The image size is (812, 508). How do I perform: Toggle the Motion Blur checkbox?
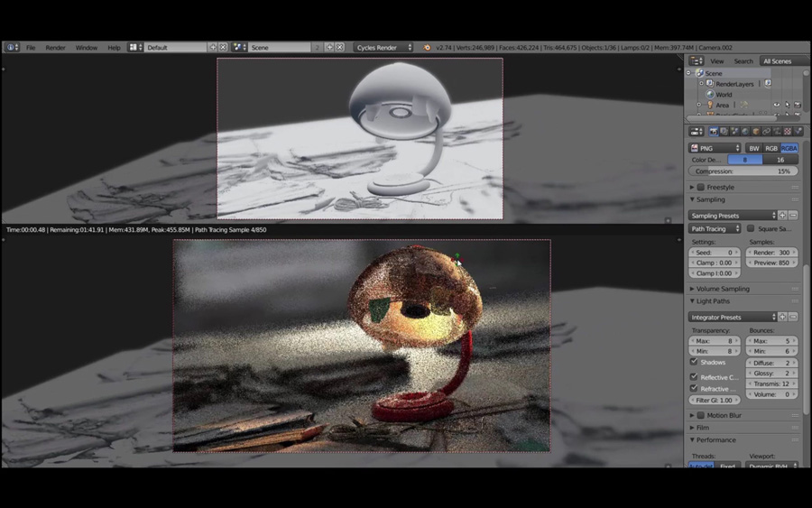(x=701, y=415)
